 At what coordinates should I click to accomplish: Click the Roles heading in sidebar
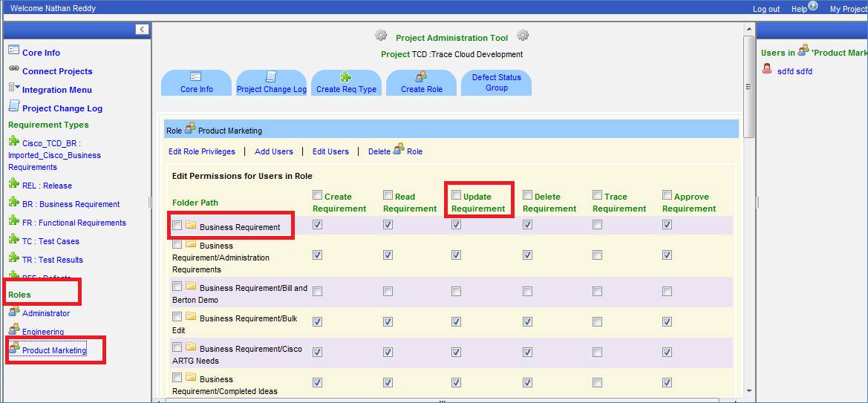19,295
